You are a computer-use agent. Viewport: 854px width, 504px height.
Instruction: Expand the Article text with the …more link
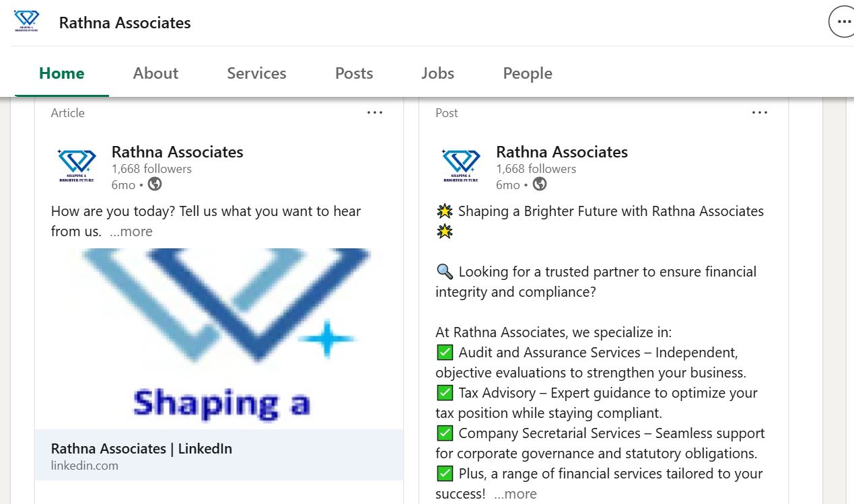pos(131,231)
